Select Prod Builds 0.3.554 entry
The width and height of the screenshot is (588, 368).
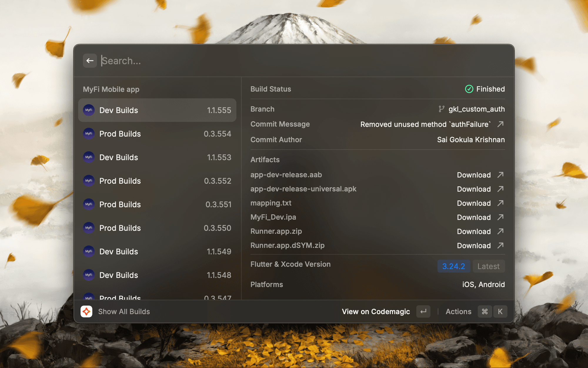(x=157, y=134)
